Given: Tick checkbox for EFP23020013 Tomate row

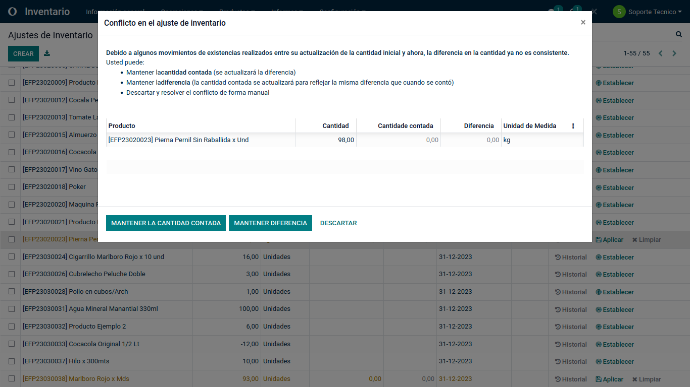Looking at the screenshot, I should (12, 118).
